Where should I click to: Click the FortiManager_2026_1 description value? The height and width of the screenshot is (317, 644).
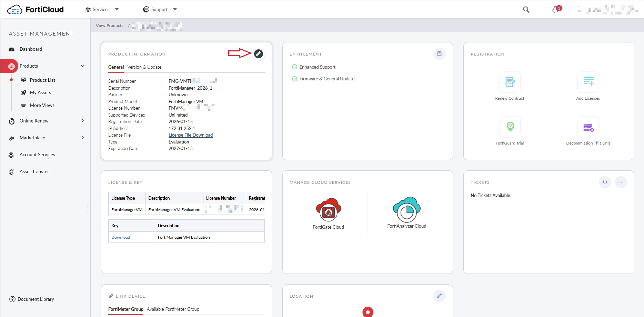pyautogui.click(x=190, y=88)
